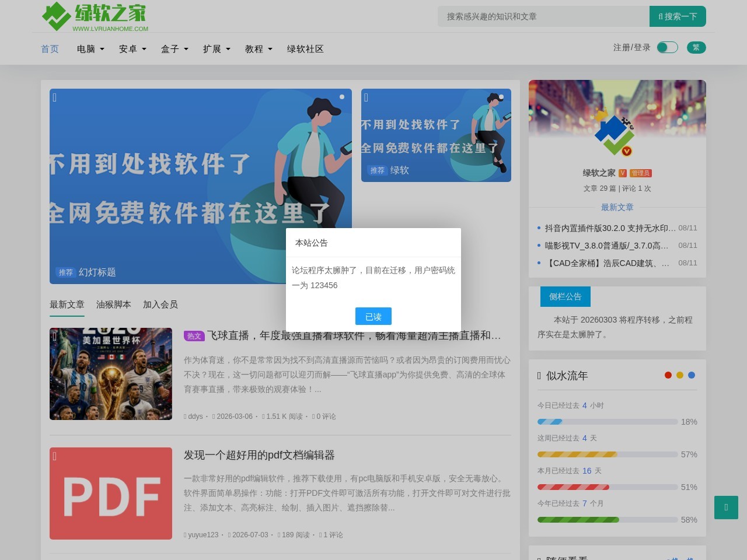
Task: Click author ddys under 飞球直播 article
Action: (195, 416)
